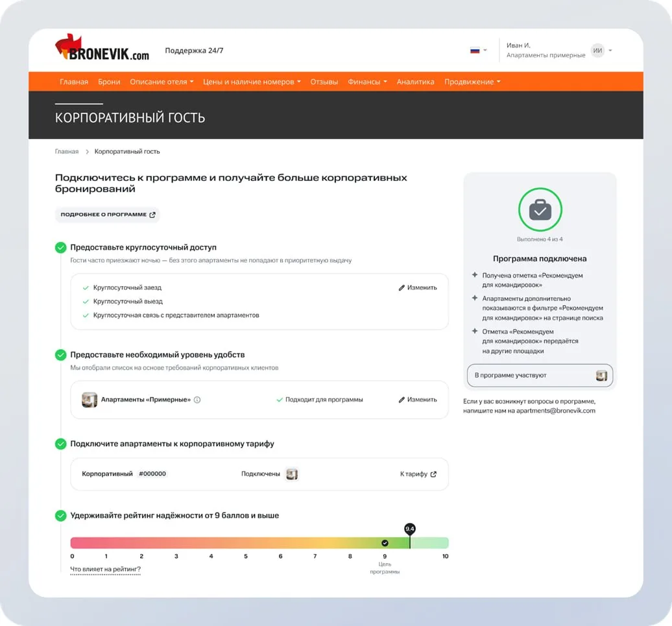Screen dimensions: 672x626
Task: Click the checkmark beside Круглосуточный заезд
Action: click(x=86, y=288)
